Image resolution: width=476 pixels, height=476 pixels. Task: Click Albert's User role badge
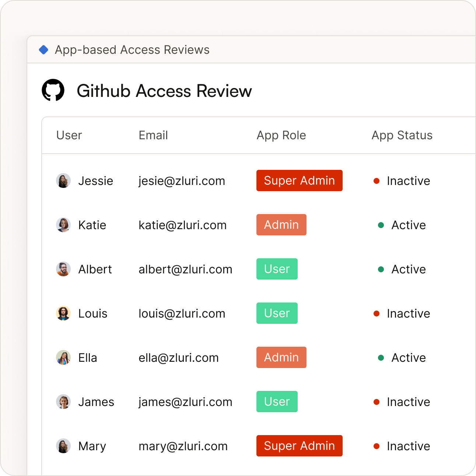pos(277,269)
